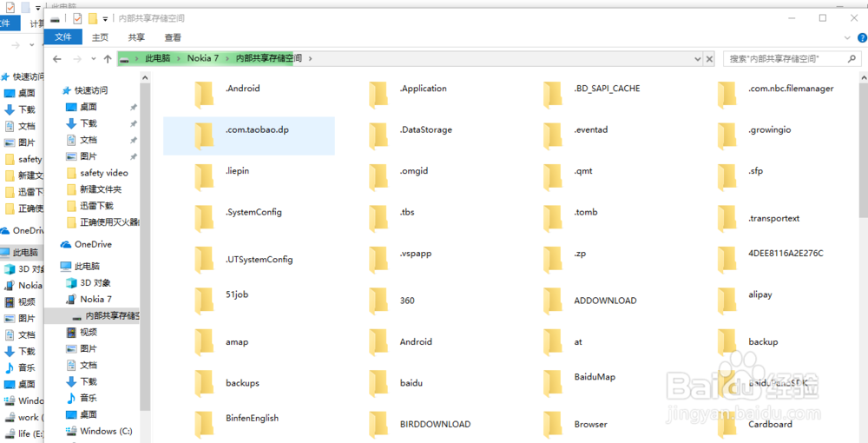This screenshot has width=868, height=443.
Task: Select 新建文件夹 in the navigation pane
Action: pos(101,189)
